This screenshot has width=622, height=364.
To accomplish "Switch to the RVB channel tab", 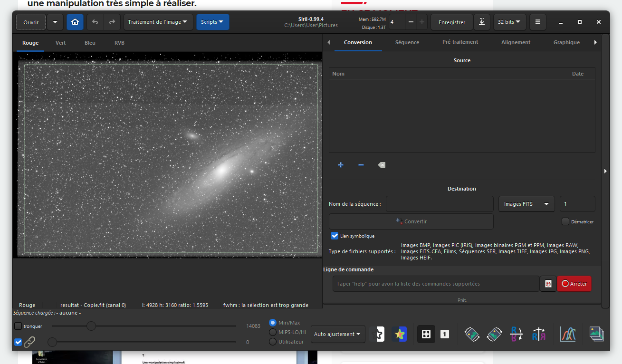I will (119, 43).
